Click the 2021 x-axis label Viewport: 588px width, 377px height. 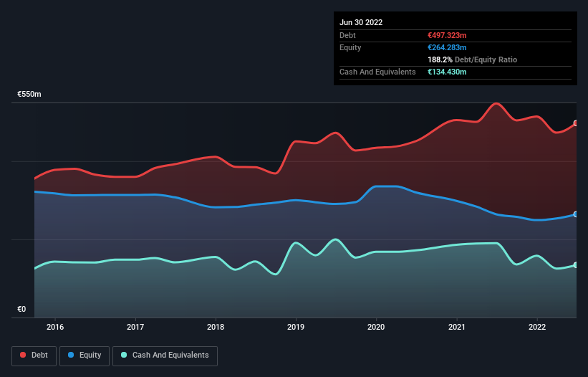click(x=457, y=327)
